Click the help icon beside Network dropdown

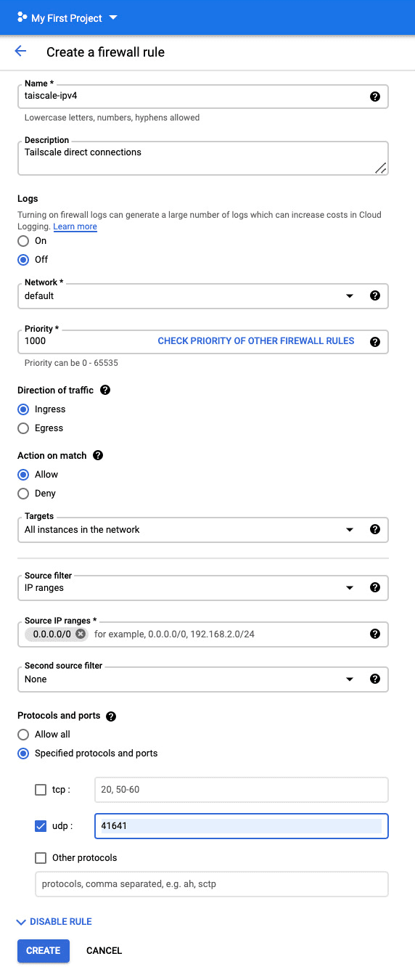click(375, 295)
